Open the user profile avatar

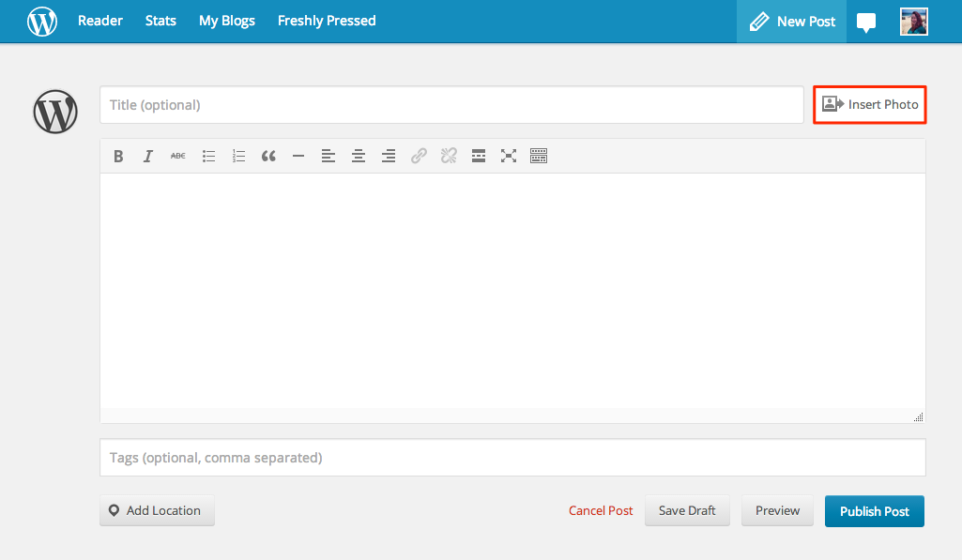914,22
